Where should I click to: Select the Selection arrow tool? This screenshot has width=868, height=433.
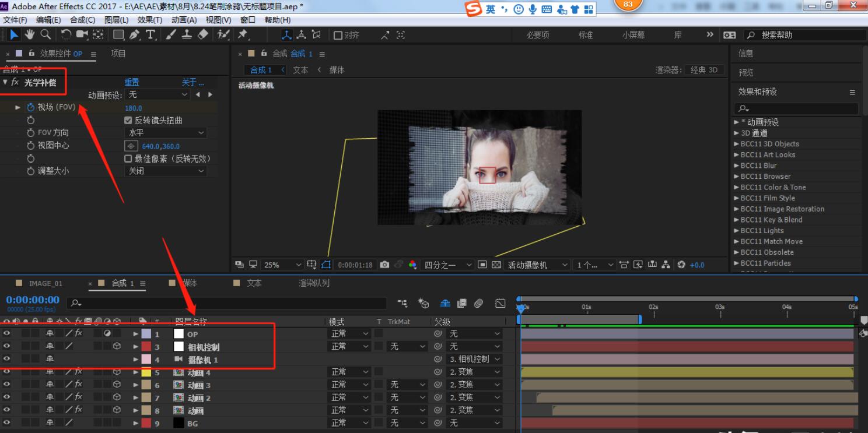[x=15, y=35]
